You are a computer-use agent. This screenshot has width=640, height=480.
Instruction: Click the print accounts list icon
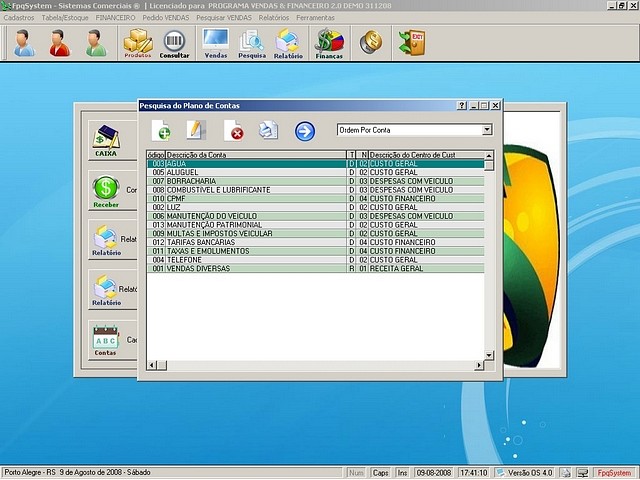(268, 131)
